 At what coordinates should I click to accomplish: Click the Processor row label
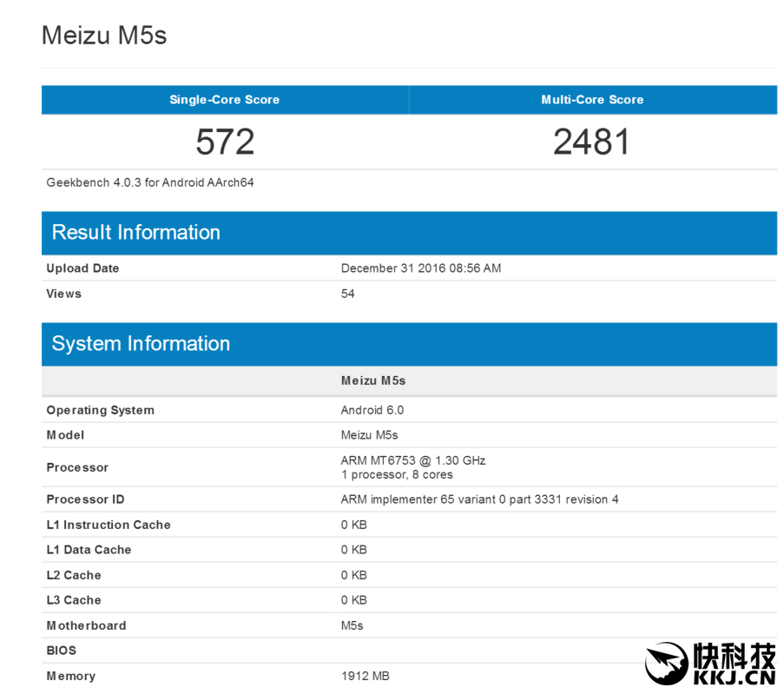[77, 467]
